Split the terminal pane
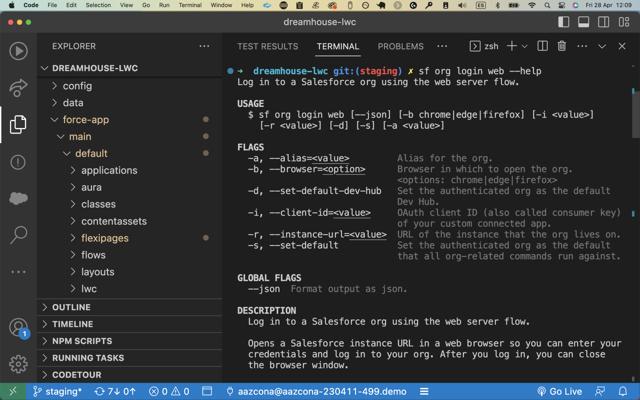 click(x=541, y=46)
